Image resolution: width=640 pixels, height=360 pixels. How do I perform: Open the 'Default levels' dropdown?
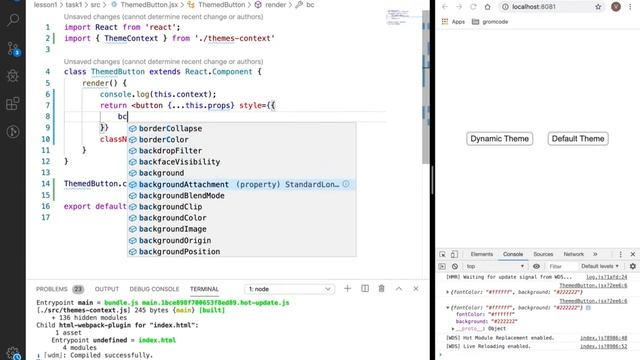click(600, 266)
